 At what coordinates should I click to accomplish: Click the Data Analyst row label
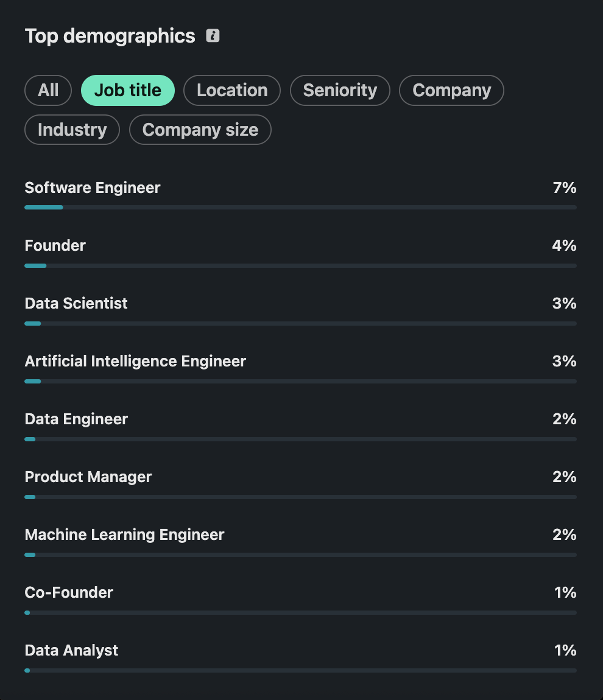pyautogui.click(x=71, y=651)
